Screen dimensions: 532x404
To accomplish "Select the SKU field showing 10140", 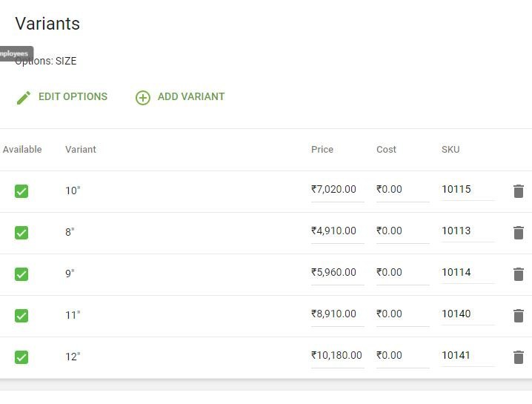I will (468, 314).
